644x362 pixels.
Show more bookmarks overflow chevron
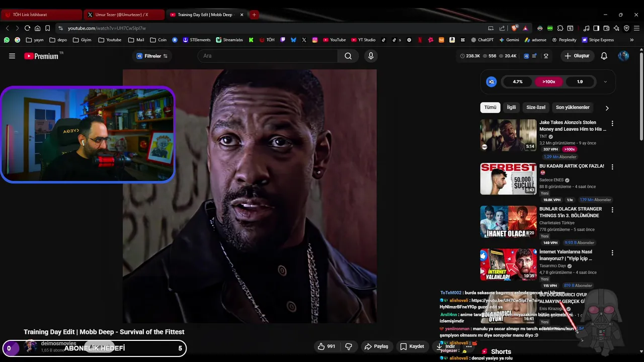point(632,40)
